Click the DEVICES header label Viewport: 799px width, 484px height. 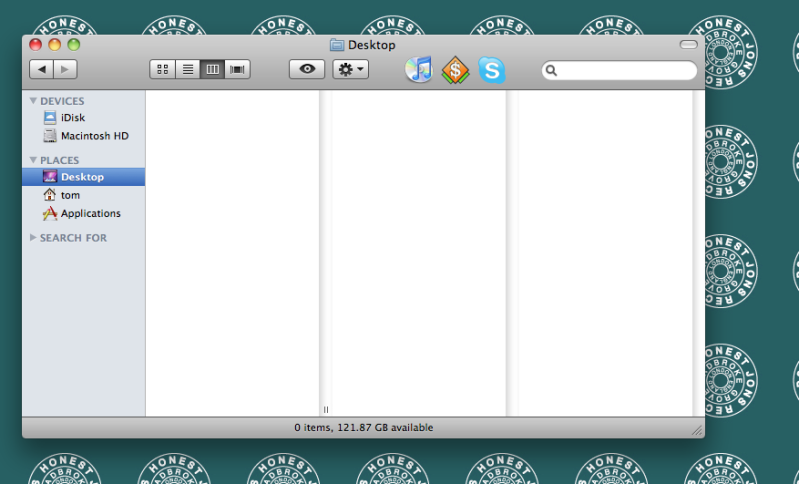(62, 101)
